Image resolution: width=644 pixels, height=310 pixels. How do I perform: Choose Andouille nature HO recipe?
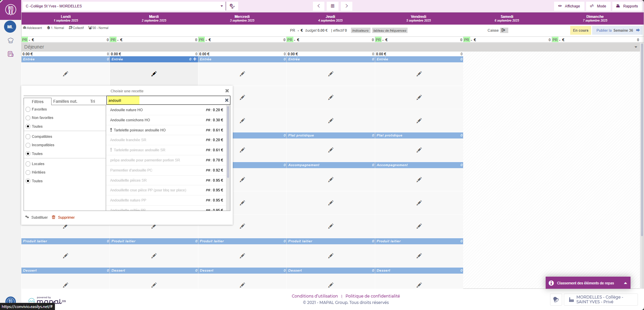coord(166,110)
